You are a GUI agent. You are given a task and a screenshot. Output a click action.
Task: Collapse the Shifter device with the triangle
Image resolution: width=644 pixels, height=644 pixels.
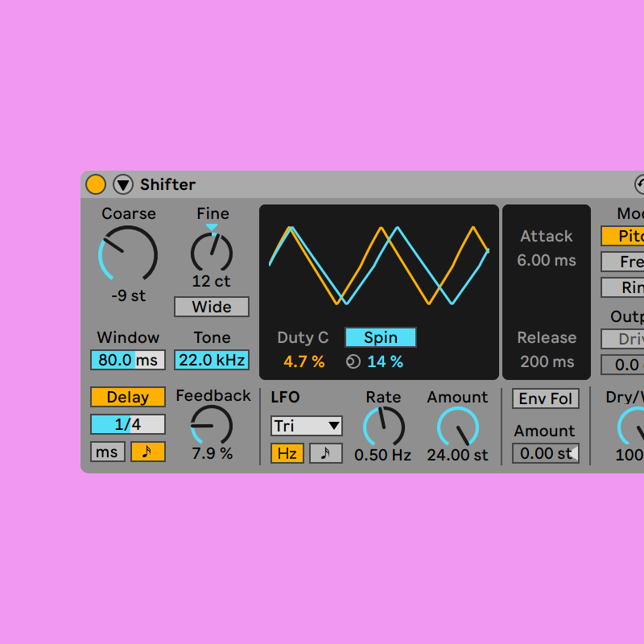coord(122,184)
